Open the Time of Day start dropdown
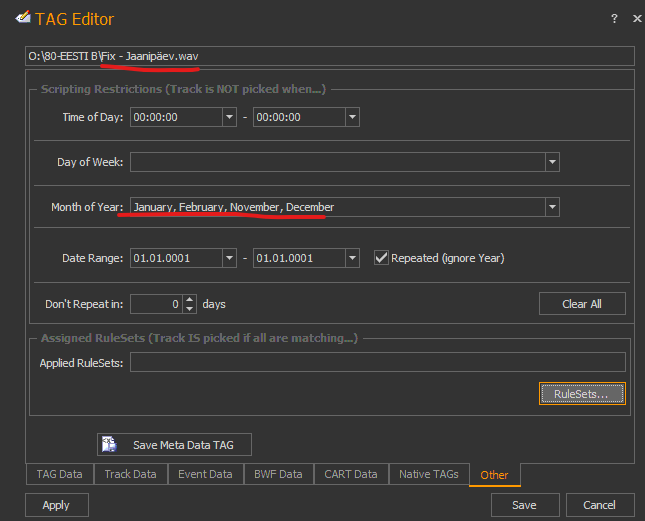The image size is (645, 521). point(229,117)
